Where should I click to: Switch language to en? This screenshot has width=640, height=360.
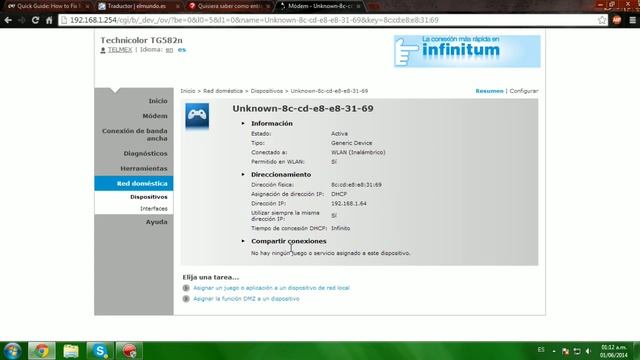point(169,50)
